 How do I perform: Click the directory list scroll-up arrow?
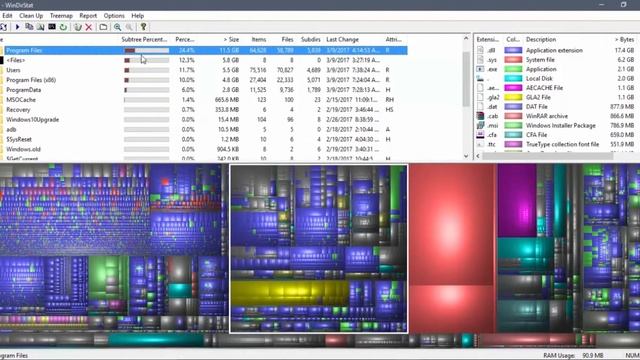coord(466,38)
